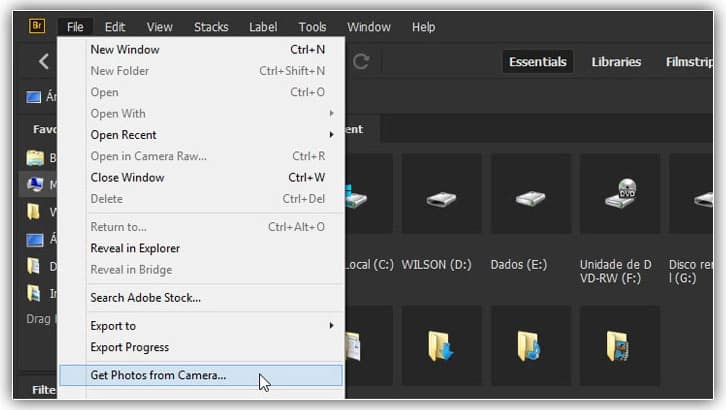Viewport: 726px width, 410px height.
Task: Click the Adobe Bridge Br logo icon
Action: coord(37,26)
